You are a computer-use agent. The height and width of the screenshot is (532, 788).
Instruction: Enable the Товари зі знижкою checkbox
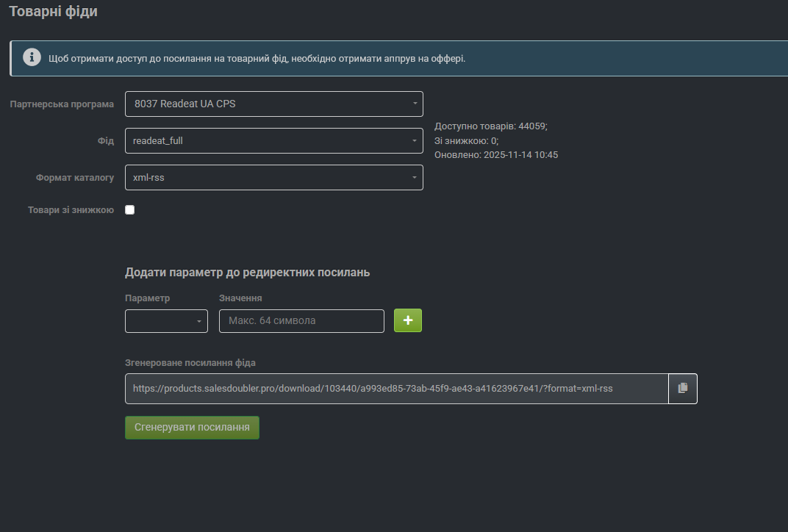click(130, 209)
